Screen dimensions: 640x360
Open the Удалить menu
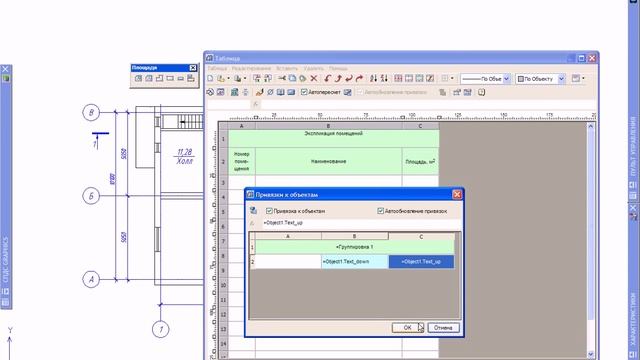(313, 68)
